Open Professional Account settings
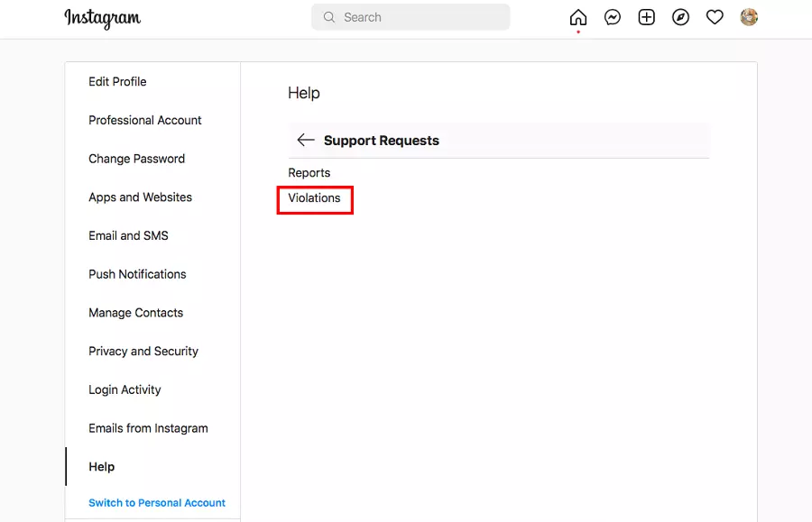Screen dimensions: 812x522 tap(145, 121)
